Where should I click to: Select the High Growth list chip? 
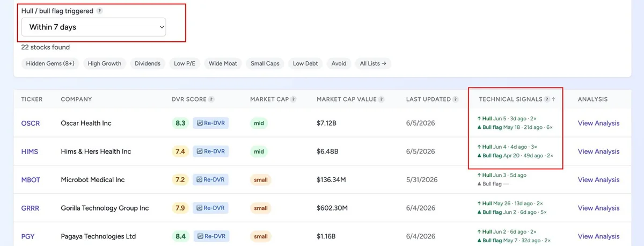click(x=105, y=63)
